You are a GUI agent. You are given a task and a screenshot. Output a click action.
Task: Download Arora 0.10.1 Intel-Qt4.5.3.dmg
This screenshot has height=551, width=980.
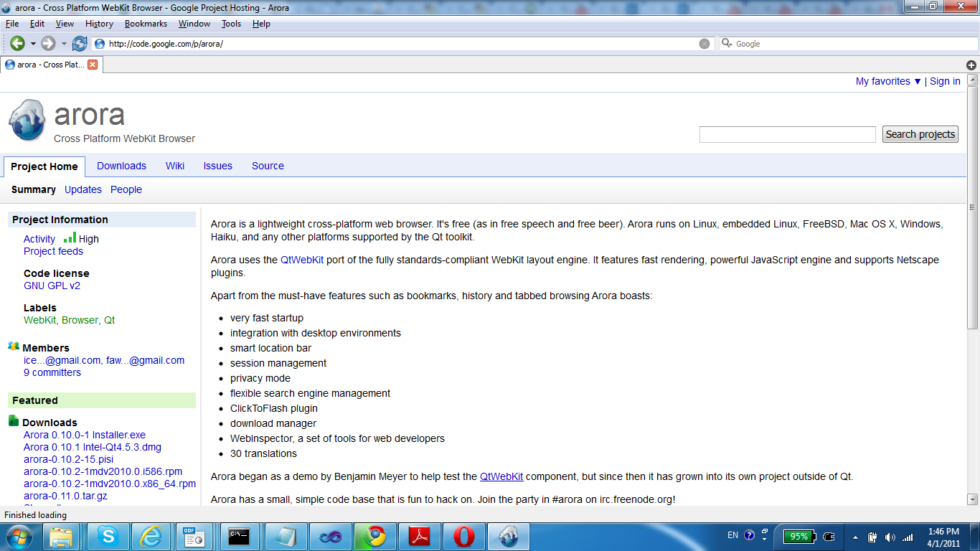pyautogui.click(x=93, y=447)
